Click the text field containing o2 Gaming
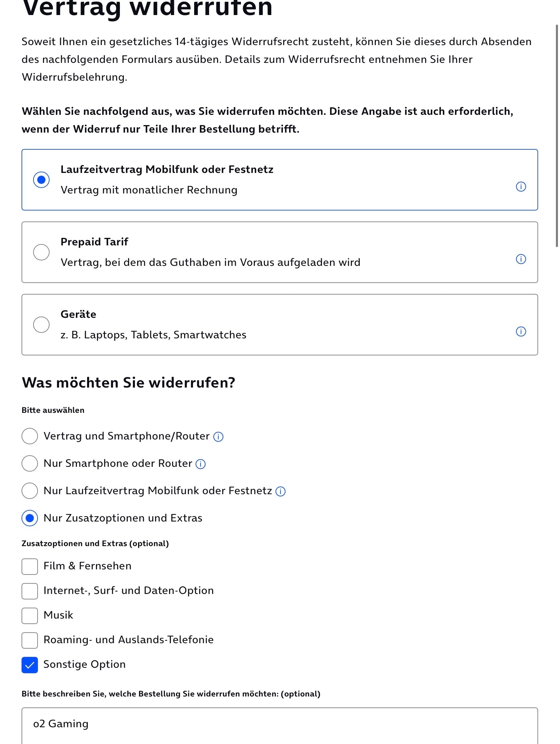The height and width of the screenshot is (744, 560). [280, 726]
